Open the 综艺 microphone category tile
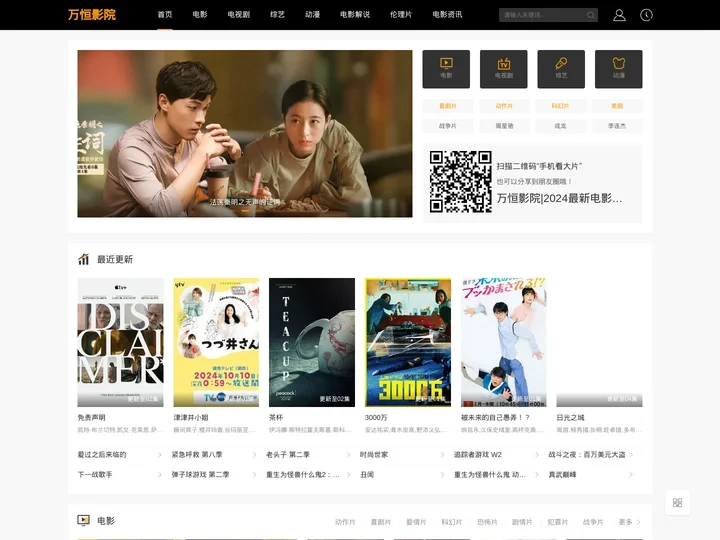This screenshot has width=720, height=540. (x=561, y=69)
